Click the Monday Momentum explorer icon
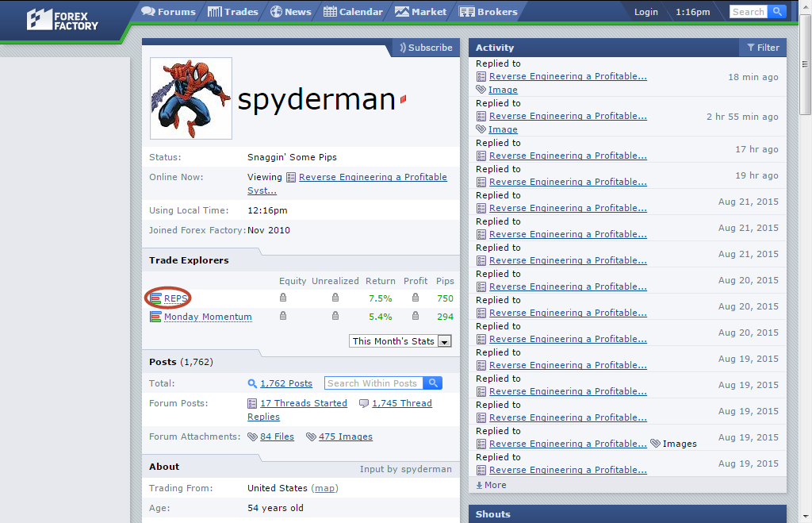This screenshot has width=812, height=523. click(155, 316)
